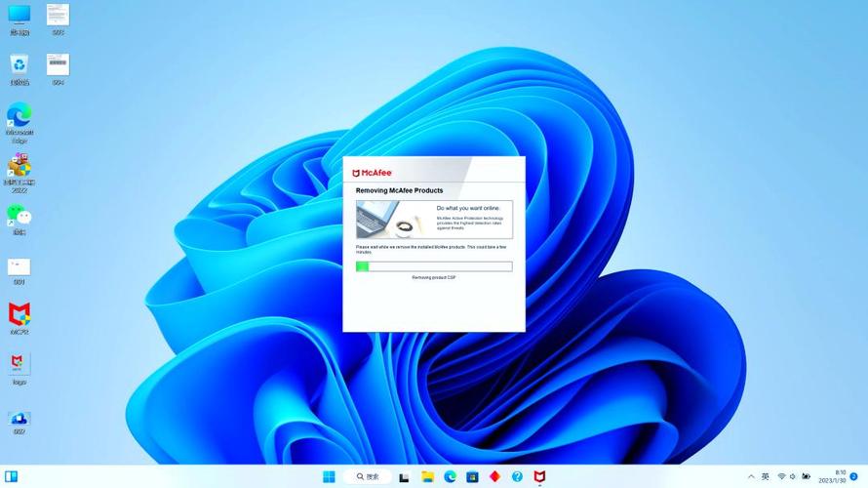Viewport: 868px width, 488px height.
Task: Open the Wi-Fi network quick settings
Action: point(781,476)
